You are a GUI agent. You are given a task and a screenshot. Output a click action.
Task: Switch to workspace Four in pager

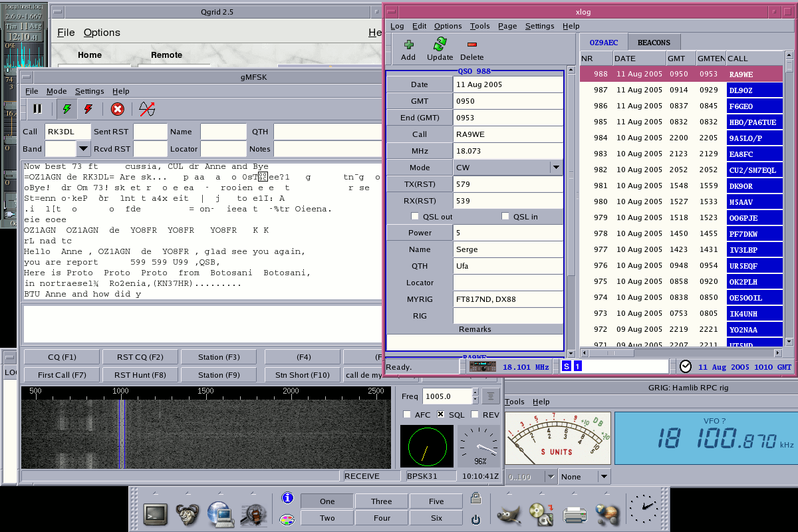coord(382,518)
